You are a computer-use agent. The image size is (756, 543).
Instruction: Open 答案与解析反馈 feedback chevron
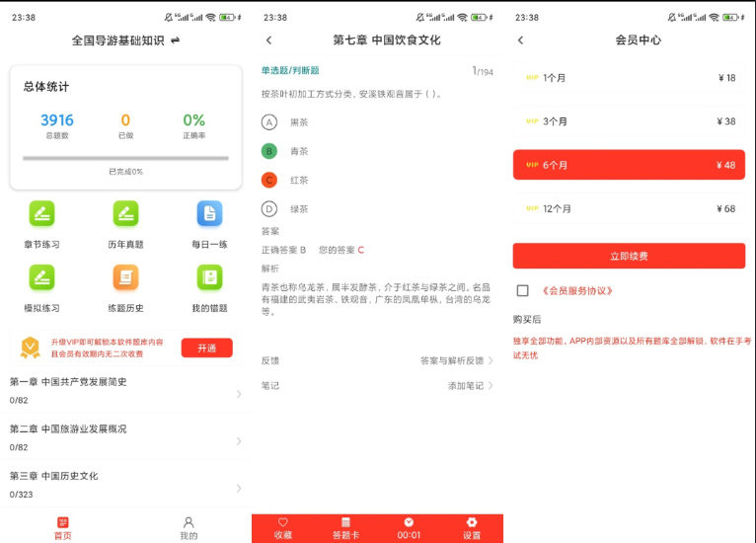pyautogui.click(x=491, y=360)
